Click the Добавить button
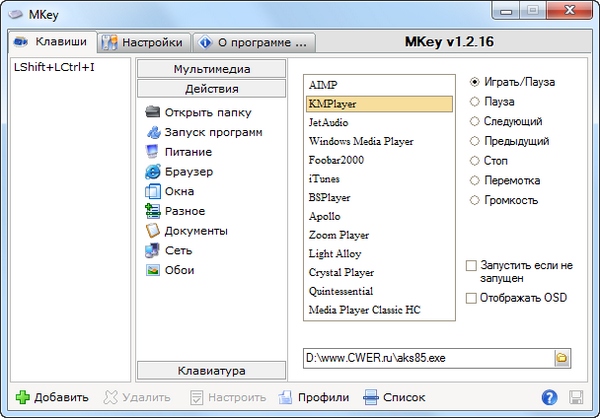Viewport: 600px width, 418px height. (52, 397)
